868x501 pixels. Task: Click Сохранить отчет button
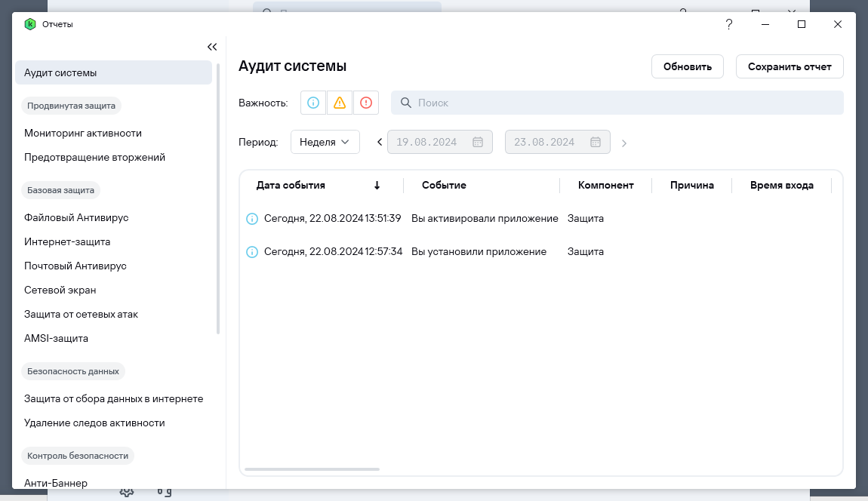pos(790,66)
